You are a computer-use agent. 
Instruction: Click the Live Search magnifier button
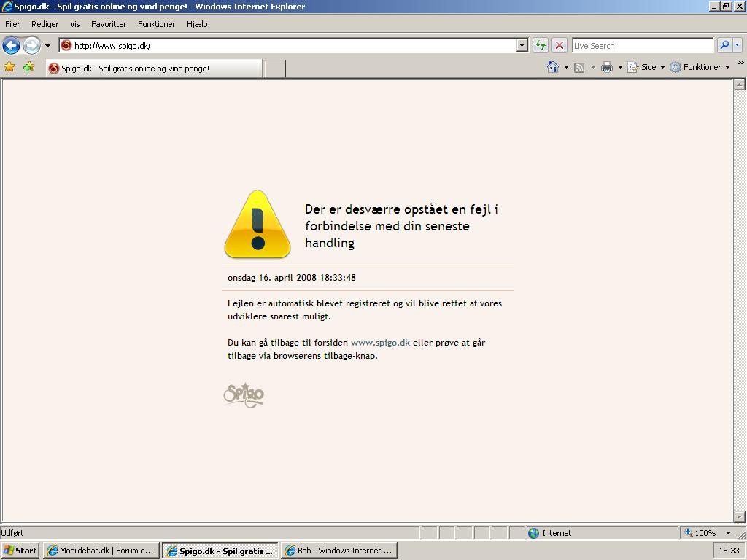(724, 45)
